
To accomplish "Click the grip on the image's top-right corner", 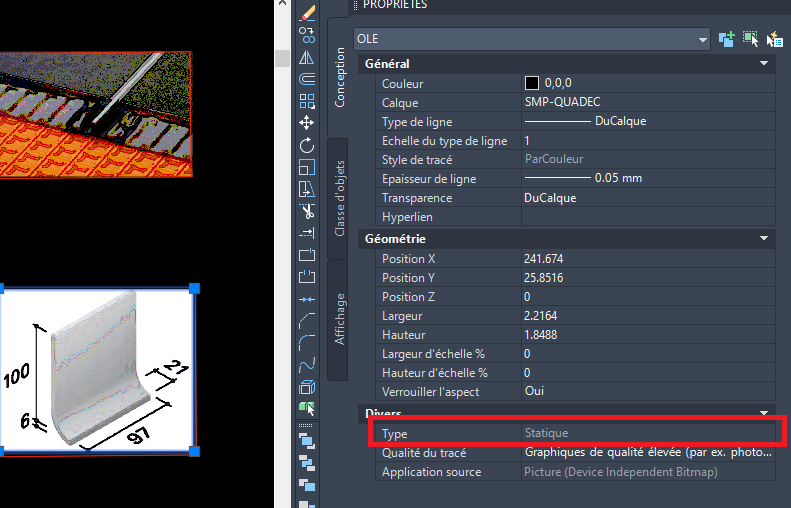I will 194,288.
